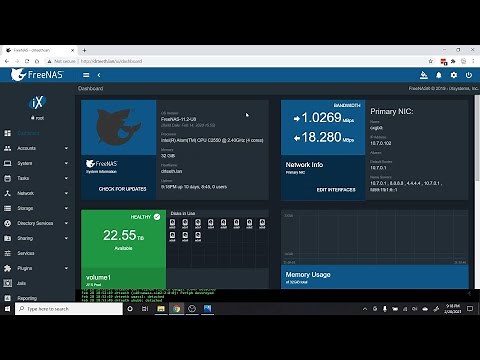Image resolution: width=480 pixels, height=360 pixels.
Task: Click the Storage list icon
Action: 7,208
